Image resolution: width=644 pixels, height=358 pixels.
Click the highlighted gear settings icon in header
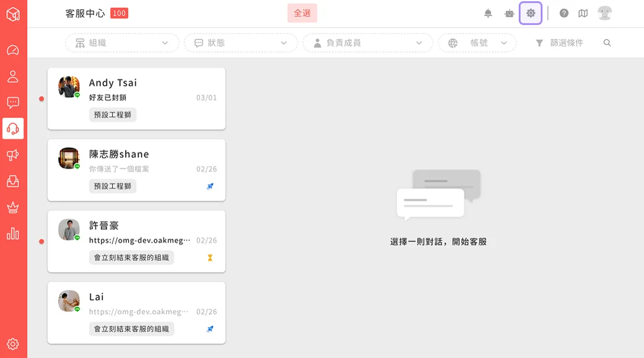pyautogui.click(x=531, y=13)
